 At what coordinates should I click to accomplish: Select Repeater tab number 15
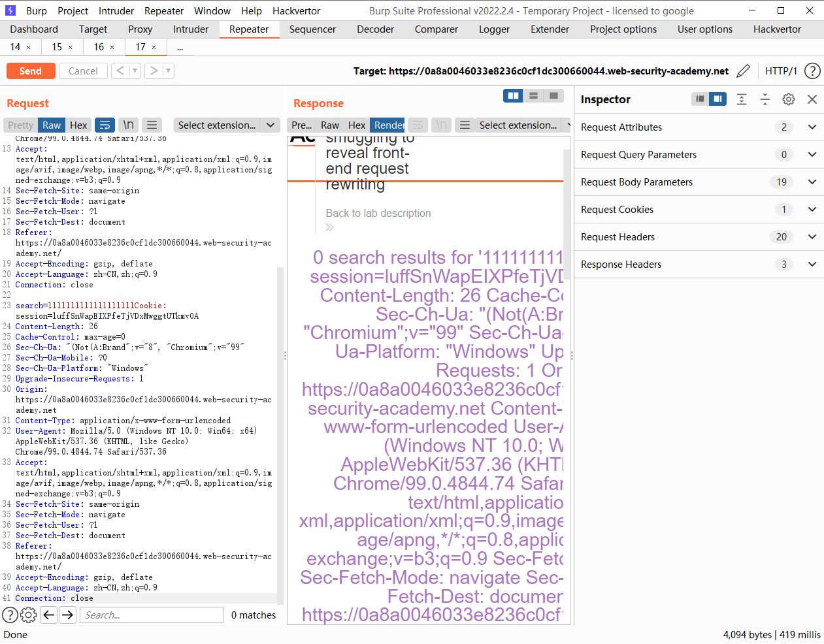[x=58, y=47]
